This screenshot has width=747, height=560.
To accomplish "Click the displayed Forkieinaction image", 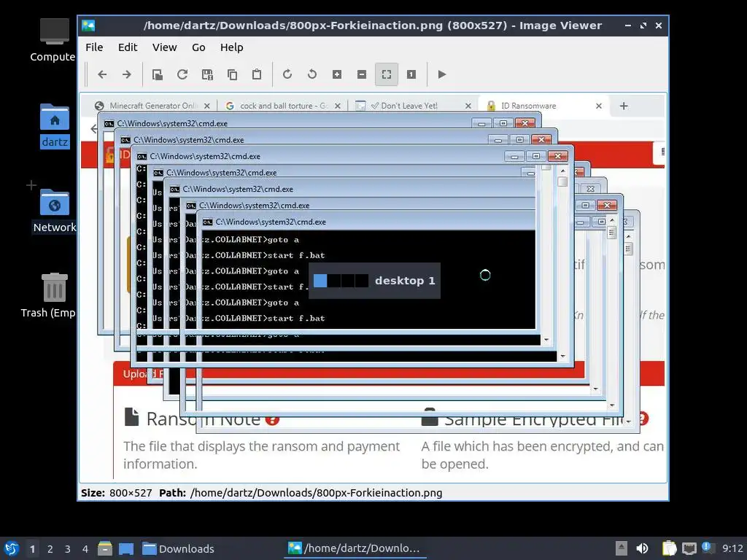I will pos(373,287).
